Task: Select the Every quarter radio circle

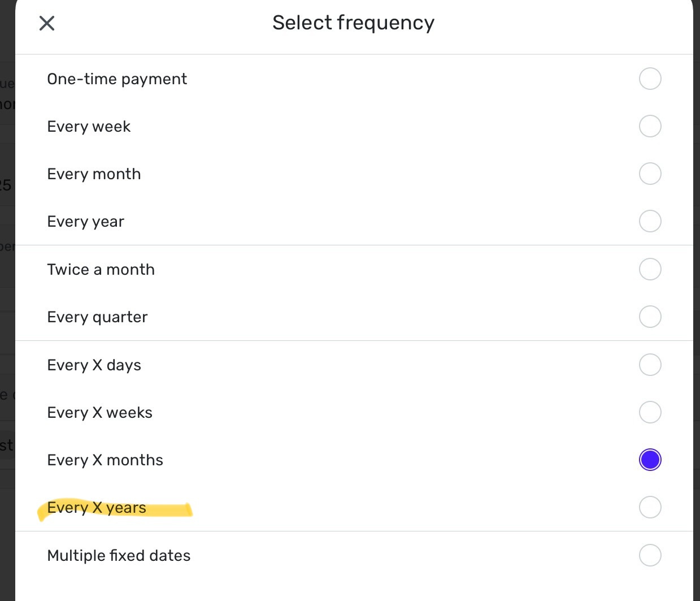Action: pyautogui.click(x=650, y=317)
